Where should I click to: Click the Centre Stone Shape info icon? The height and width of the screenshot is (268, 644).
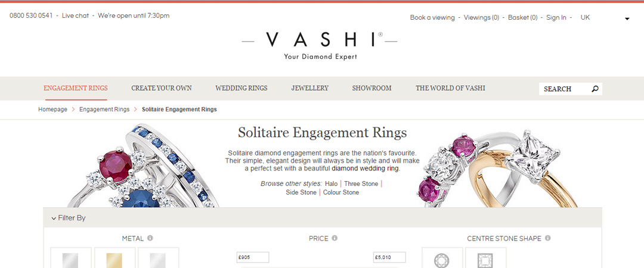[548, 238]
